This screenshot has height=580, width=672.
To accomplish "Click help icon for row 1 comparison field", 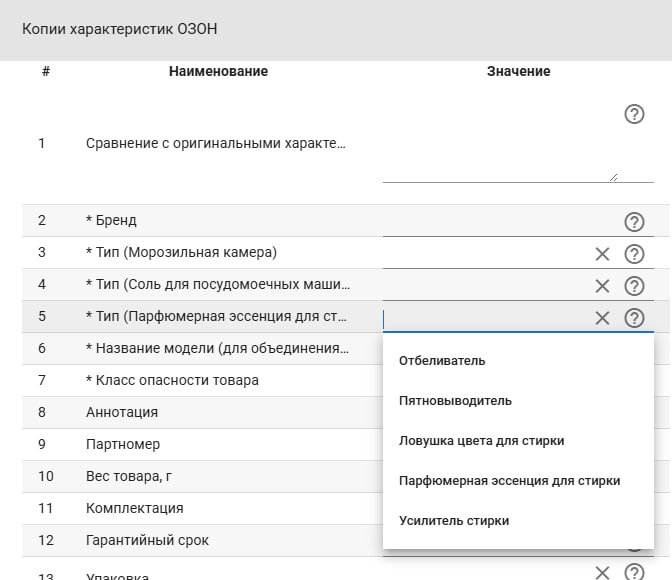I will point(633,114).
